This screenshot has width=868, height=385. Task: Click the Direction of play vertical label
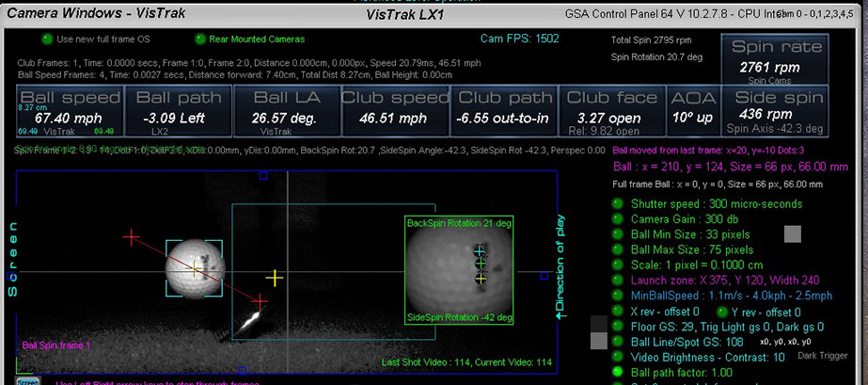560,266
